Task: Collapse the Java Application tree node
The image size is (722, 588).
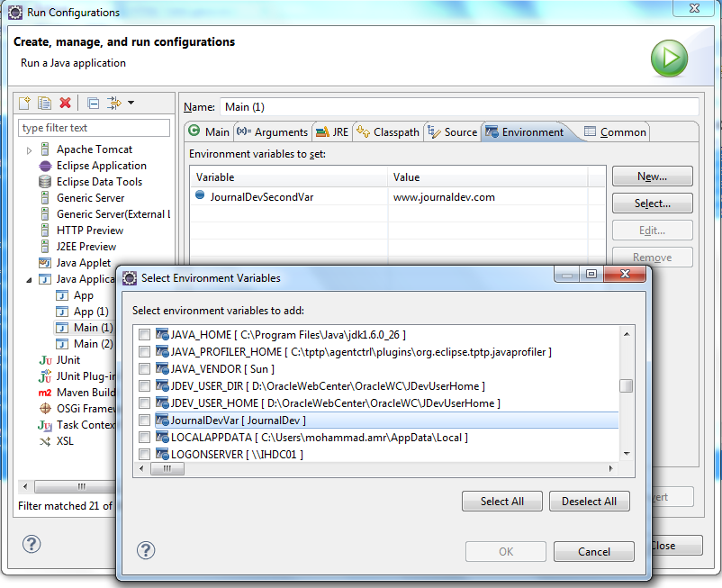Action: (x=29, y=279)
